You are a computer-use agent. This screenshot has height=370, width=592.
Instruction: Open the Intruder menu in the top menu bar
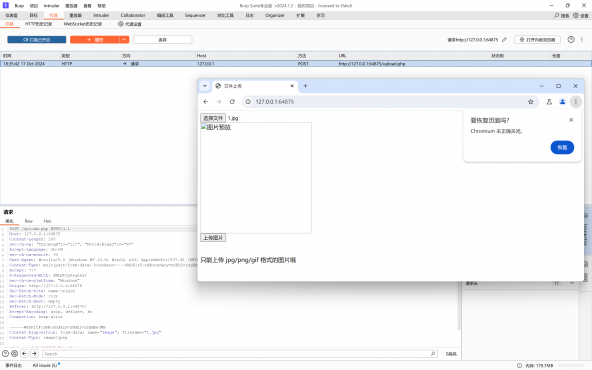[52, 6]
